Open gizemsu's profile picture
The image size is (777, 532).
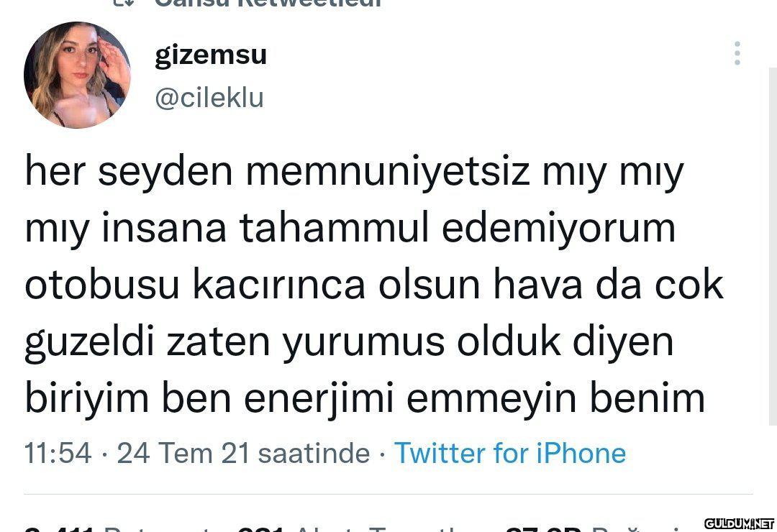tap(77, 75)
